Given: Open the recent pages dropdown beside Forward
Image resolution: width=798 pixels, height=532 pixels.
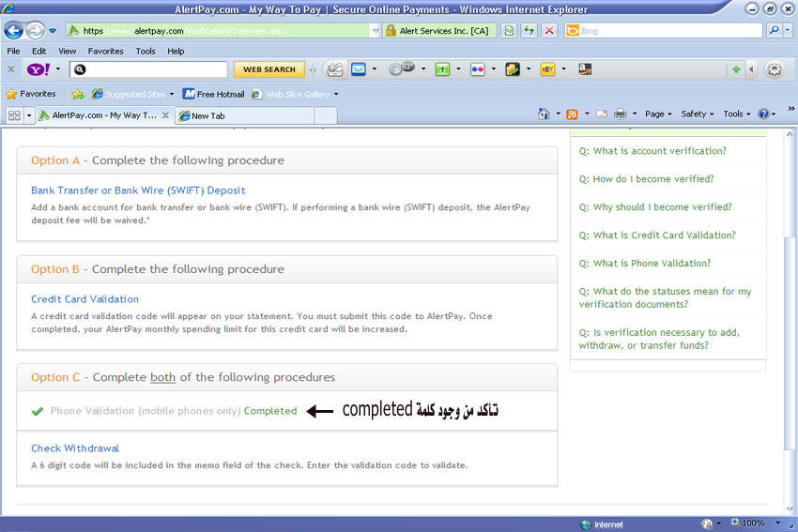Looking at the screenshot, I should tap(53, 31).
